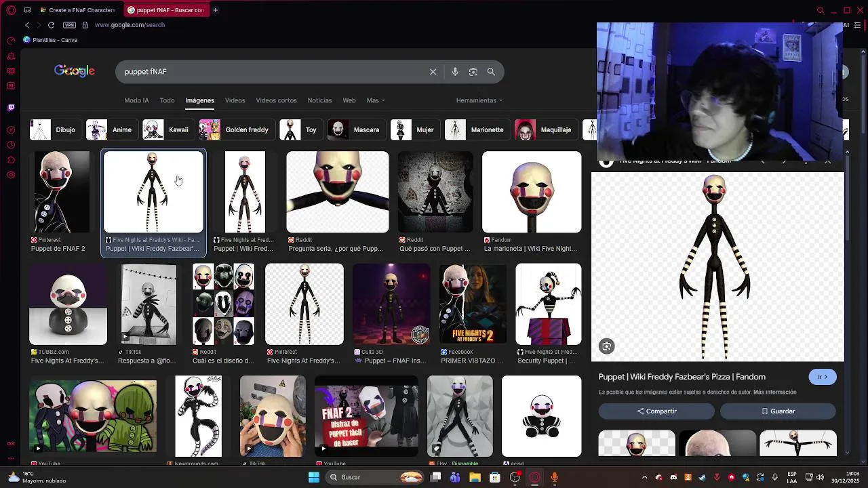The image size is (868, 488).
Task: Open the Windows Start menu
Action: [314, 477]
